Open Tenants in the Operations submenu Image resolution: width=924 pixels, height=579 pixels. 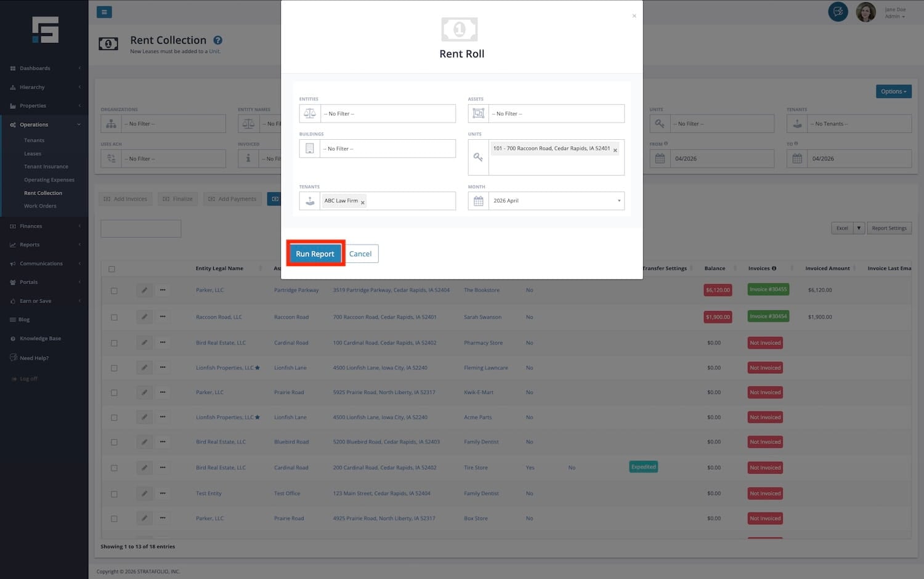[x=34, y=140]
